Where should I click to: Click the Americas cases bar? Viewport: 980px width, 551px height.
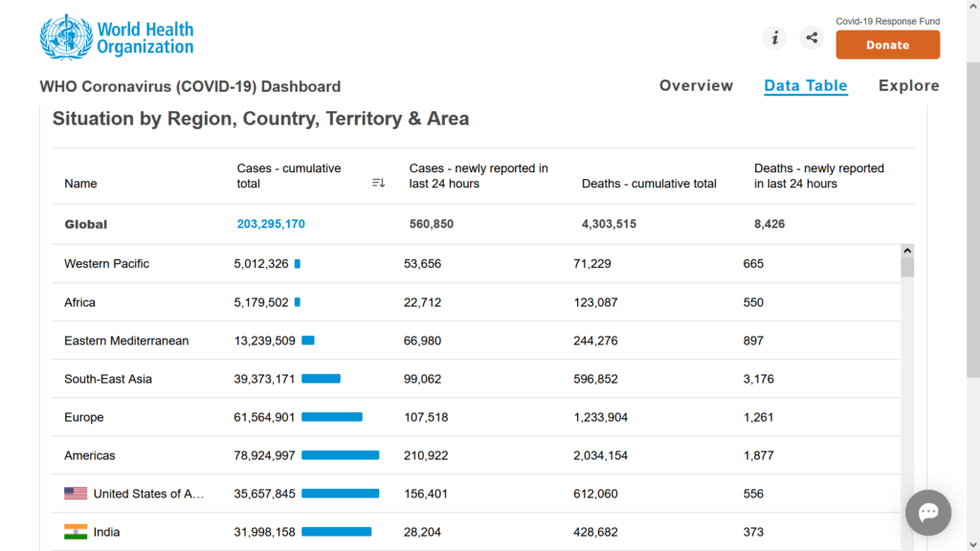tap(340, 455)
